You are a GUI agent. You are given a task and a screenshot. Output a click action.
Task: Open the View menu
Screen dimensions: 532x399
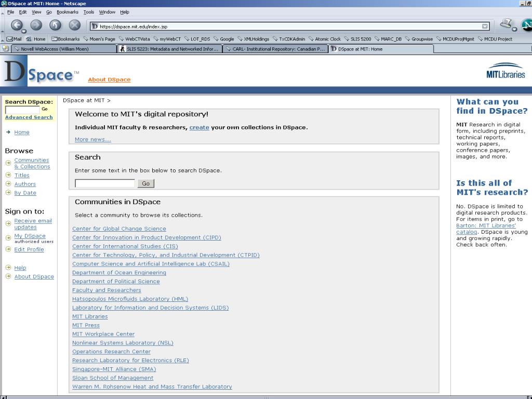pyautogui.click(x=36, y=12)
